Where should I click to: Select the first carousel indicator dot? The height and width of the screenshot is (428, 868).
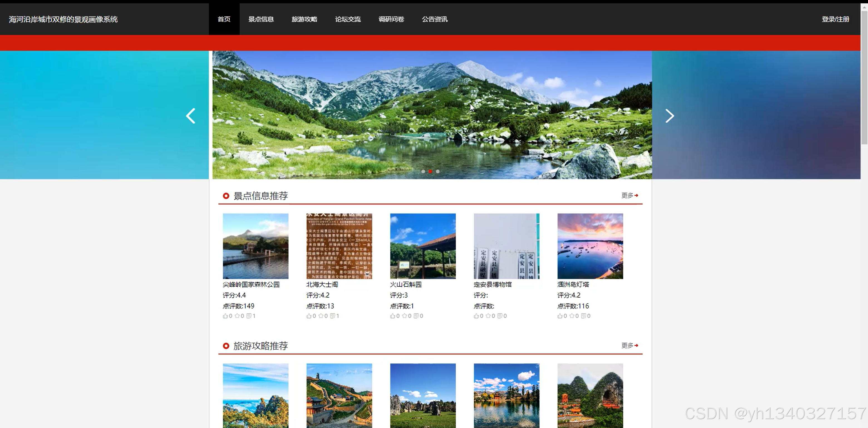[423, 171]
